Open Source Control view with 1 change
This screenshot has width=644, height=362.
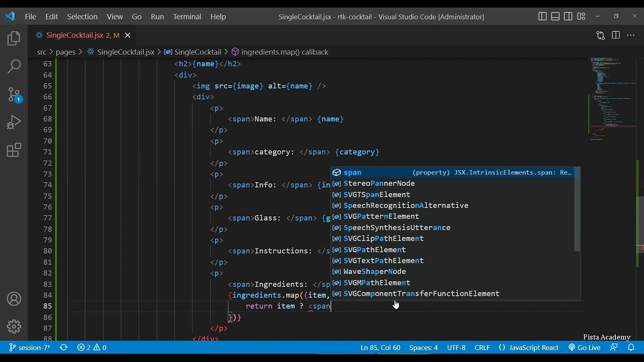tap(14, 94)
